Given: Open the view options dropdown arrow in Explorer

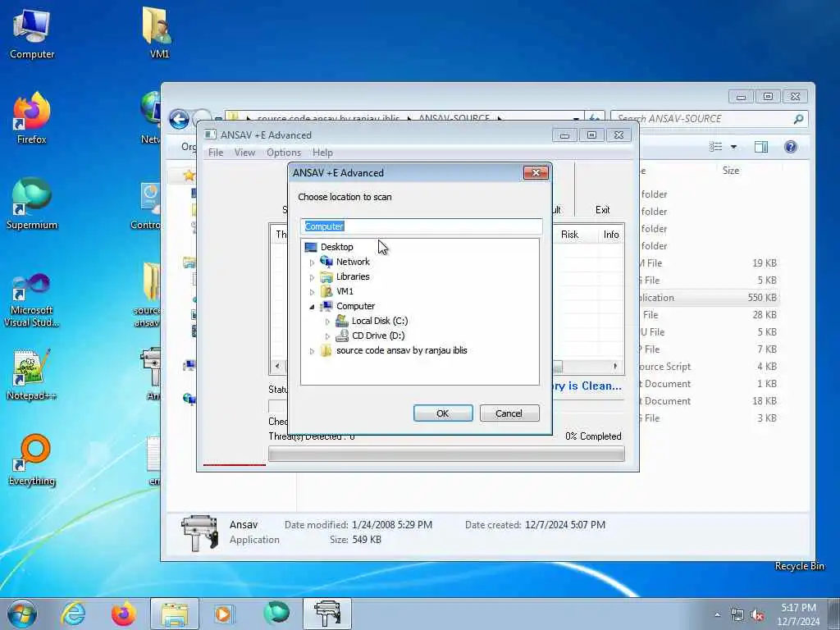Looking at the screenshot, I should [733, 147].
